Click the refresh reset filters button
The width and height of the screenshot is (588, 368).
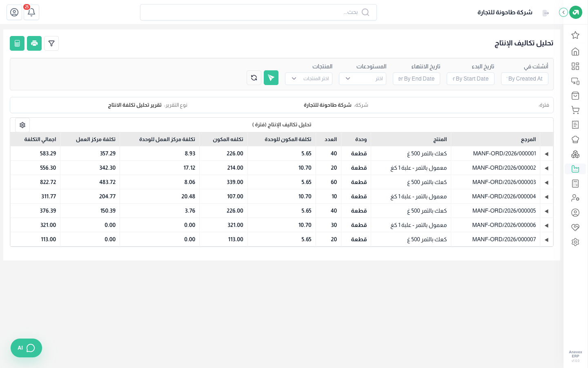coord(254,78)
